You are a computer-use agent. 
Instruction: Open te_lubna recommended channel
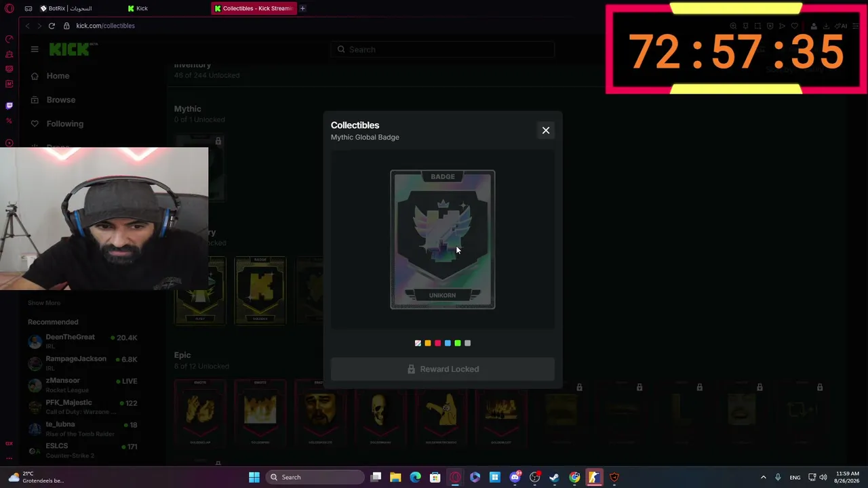[x=82, y=428]
